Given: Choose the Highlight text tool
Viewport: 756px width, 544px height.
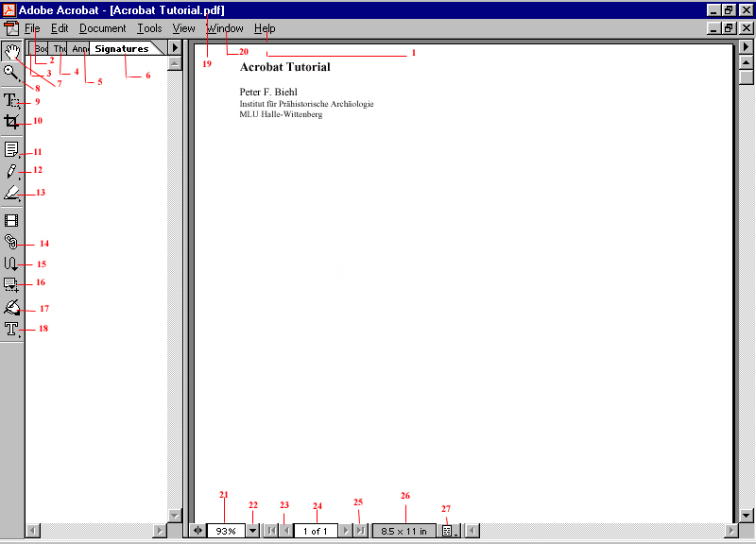Looking at the screenshot, I should (11, 194).
